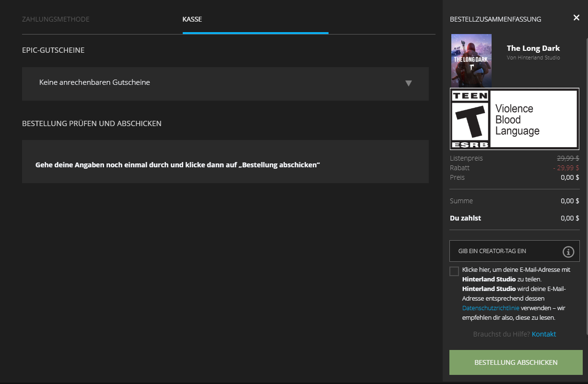
Task: Select the KASSE tab
Action: point(192,19)
